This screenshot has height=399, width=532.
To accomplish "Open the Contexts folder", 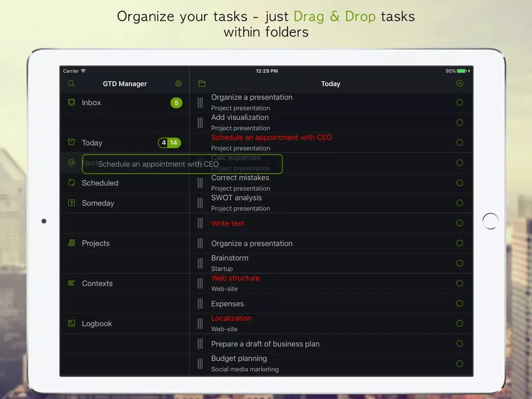I will (x=125, y=283).
